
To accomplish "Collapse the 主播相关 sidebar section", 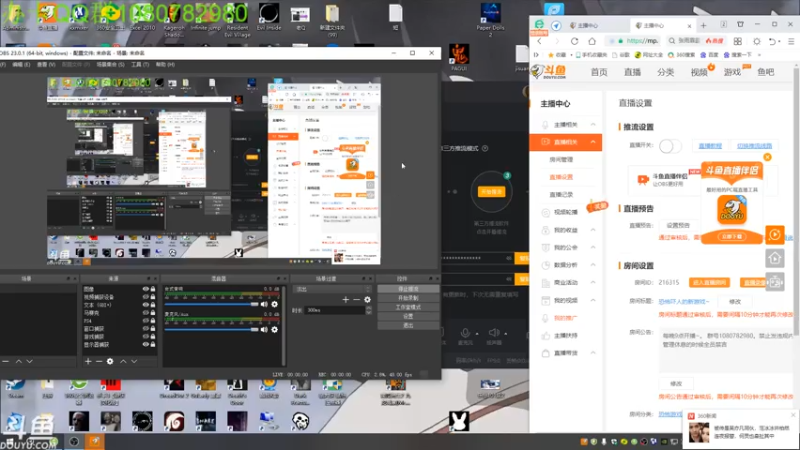I will pos(593,124).
